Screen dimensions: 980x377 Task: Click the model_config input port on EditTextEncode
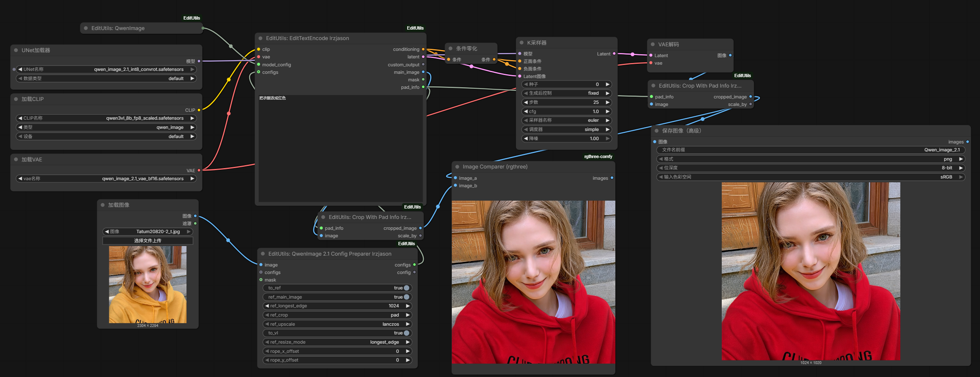click(259, 65)
